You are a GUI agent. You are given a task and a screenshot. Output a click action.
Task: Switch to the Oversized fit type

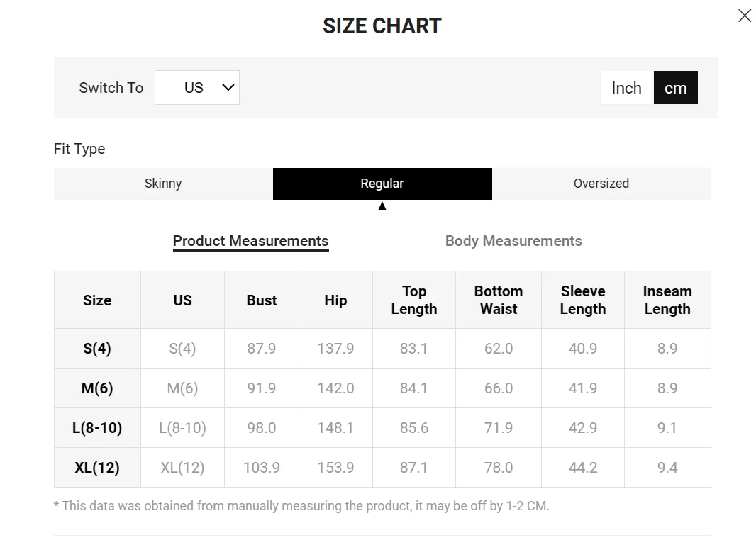[x=601, y=184]
